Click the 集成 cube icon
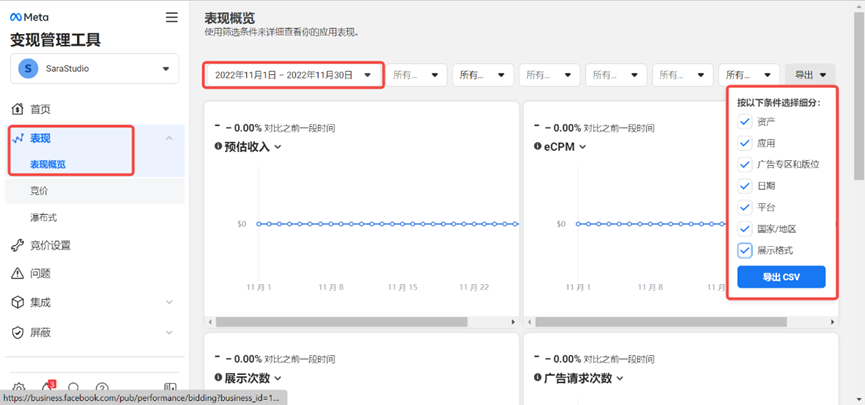This screenshot has height=405, width=865. (x=17, y=302)
